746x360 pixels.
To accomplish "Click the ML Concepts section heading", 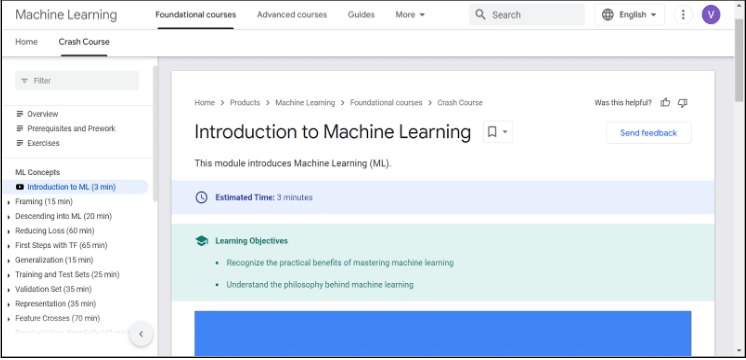I will click(x=38, y=172).
